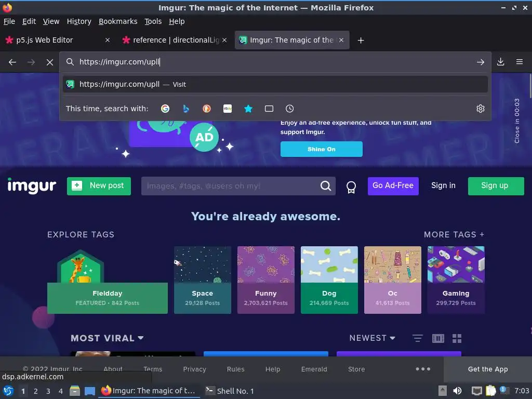532x399 pixels.
Task: Click the Imgur search magnifier icon
Action: click(325, 185)
